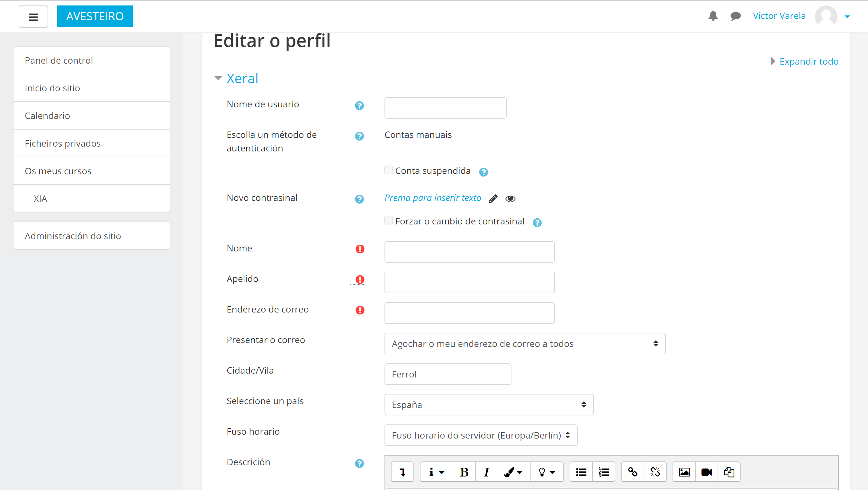Viewport: 868px width, 490px height.
Task: Click the pencil icon to edit password
Action: click(493, 198)
